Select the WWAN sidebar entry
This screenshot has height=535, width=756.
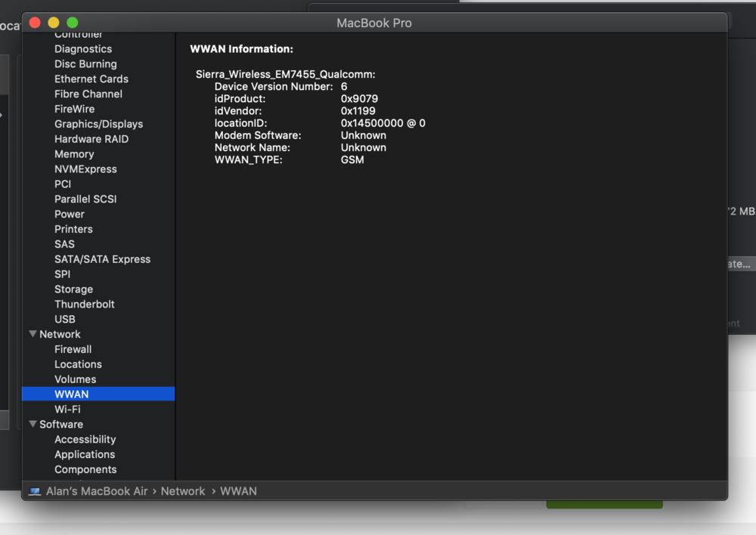pyautogui.click(x=71, y=394)
